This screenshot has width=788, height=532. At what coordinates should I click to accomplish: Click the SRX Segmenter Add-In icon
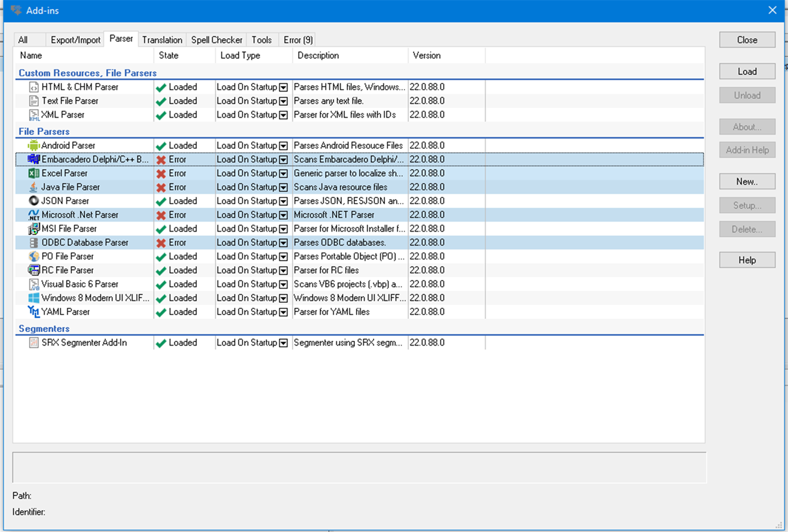coord(34,343)
